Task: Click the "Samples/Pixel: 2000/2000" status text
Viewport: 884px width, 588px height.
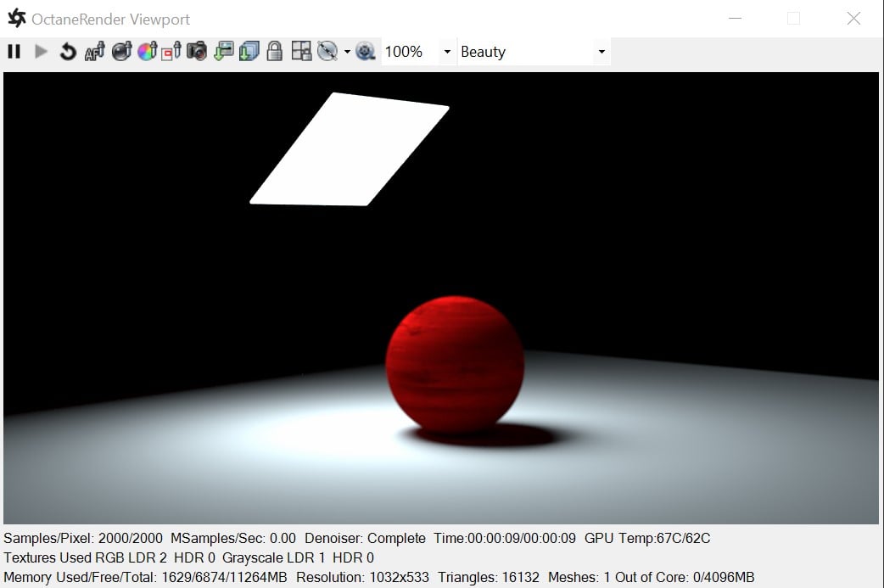Action: pyautogui.click(x=83, y=539)
